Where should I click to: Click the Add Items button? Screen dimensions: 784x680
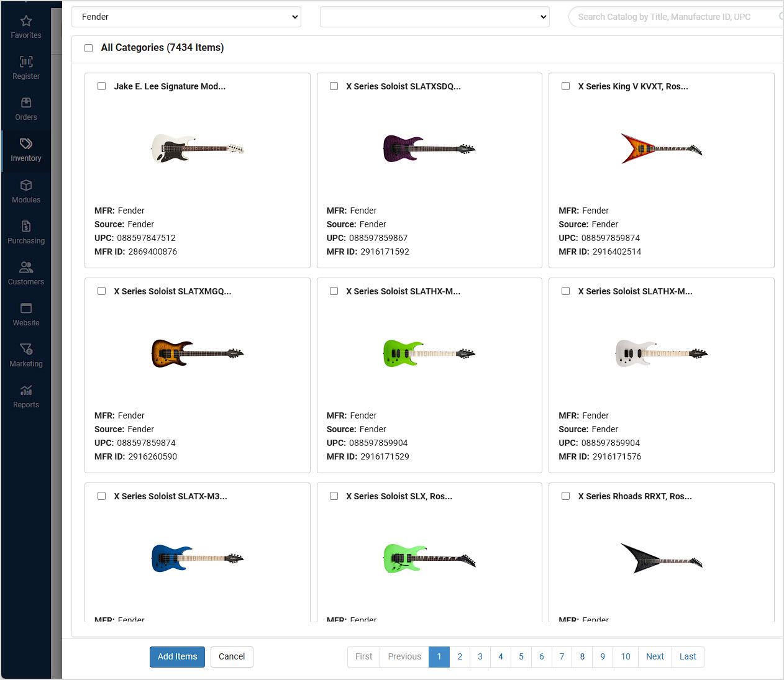[x=177, y=657]
